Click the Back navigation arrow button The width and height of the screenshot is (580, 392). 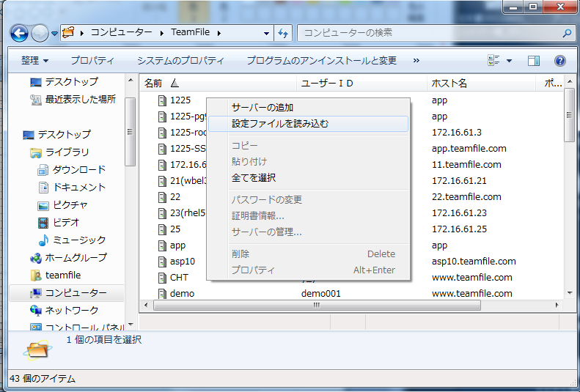click(x=20, y=33)
